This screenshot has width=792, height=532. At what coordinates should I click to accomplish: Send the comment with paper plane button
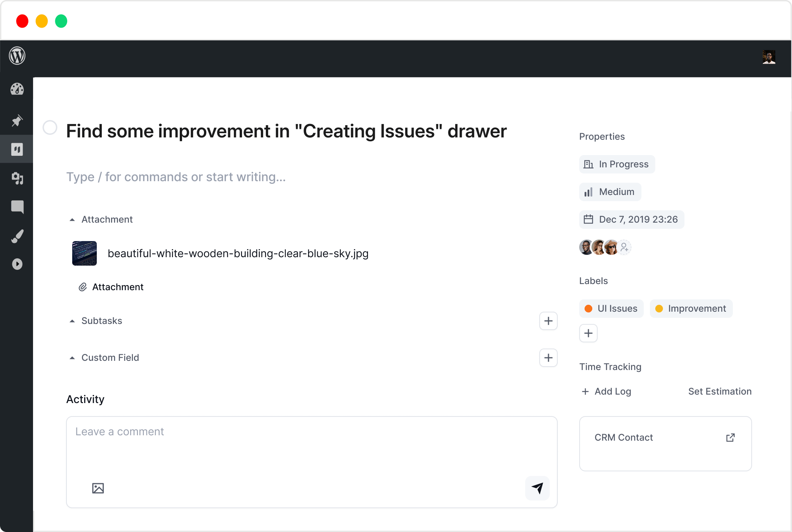pyautogui.click(x=537, y=488)
